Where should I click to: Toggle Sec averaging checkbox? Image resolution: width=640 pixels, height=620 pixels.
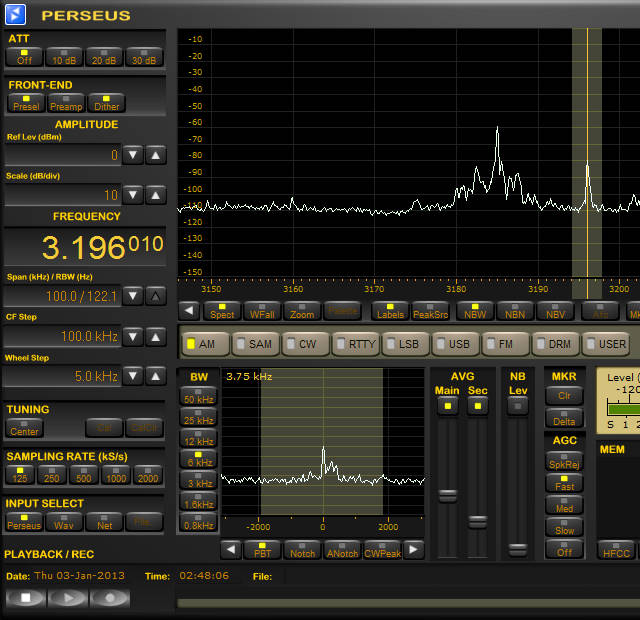478,406
